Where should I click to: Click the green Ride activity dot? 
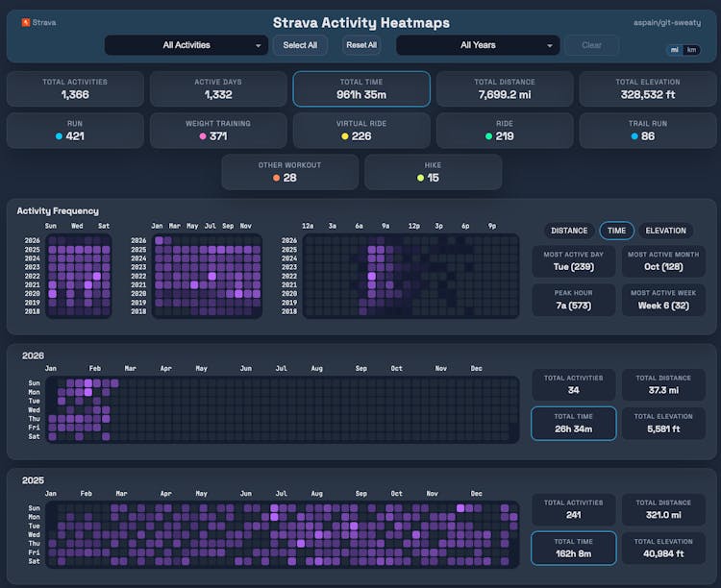pyautogui.click(x=488, y=136)
